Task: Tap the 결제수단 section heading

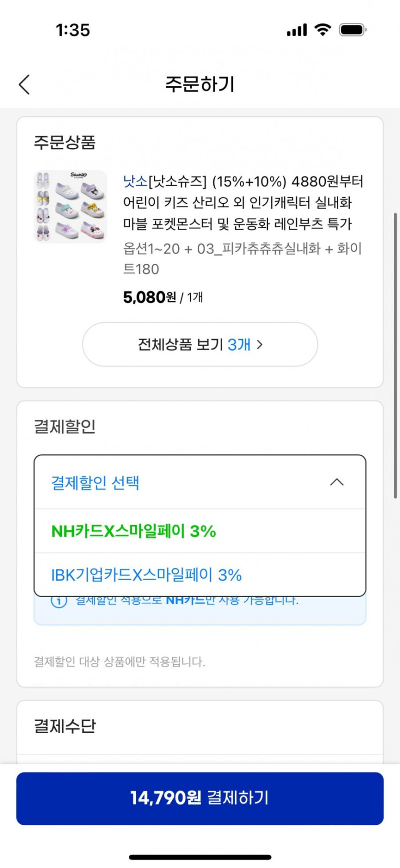Action: (x=65, y=726)
